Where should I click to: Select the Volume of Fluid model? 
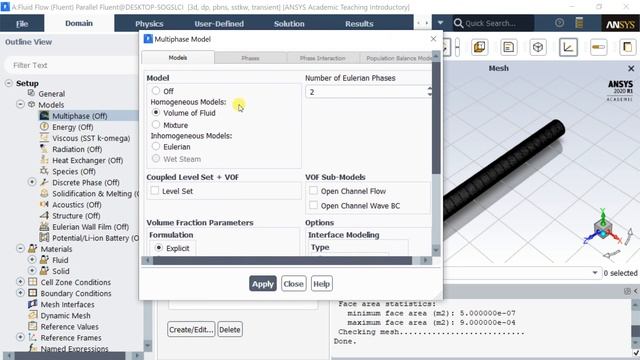coord(156,112)
